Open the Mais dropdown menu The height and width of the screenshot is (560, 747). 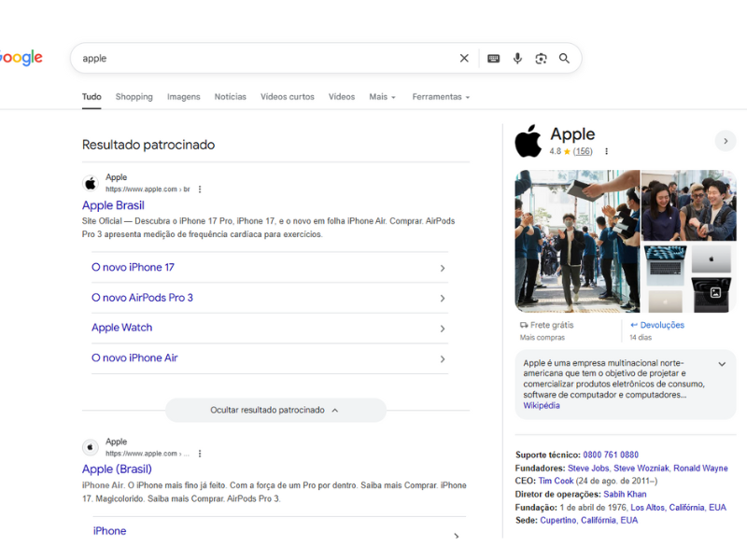pyautogui.click(x=382, y=97)
